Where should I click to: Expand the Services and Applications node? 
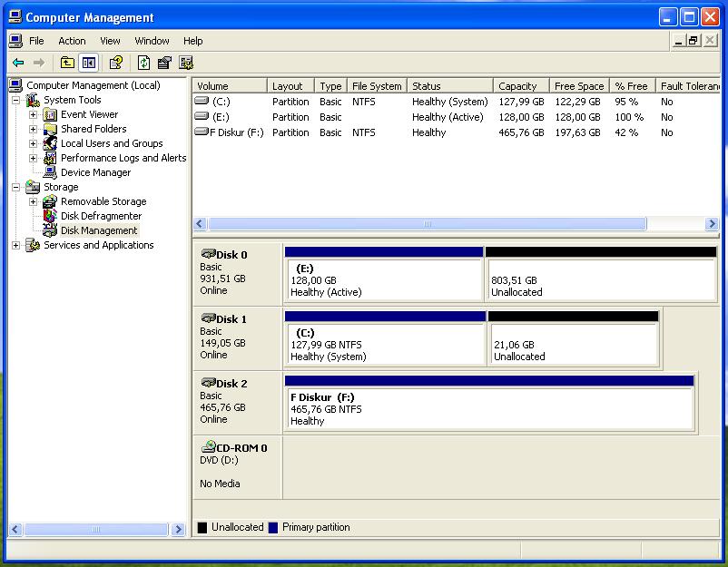tap(16, 246)
